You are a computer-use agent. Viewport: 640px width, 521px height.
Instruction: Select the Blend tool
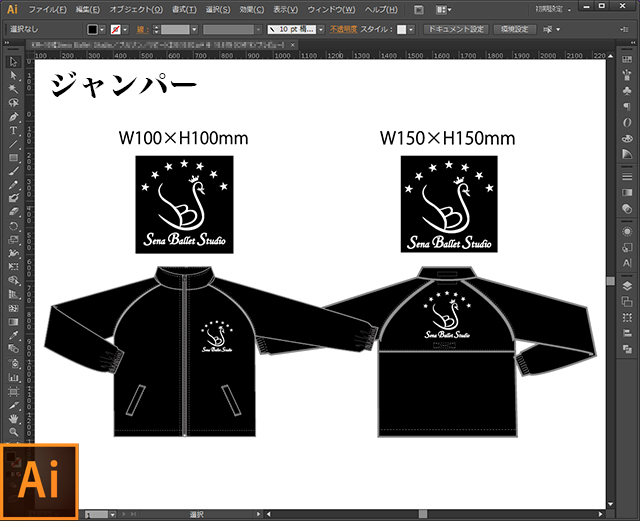pos(13,349)
